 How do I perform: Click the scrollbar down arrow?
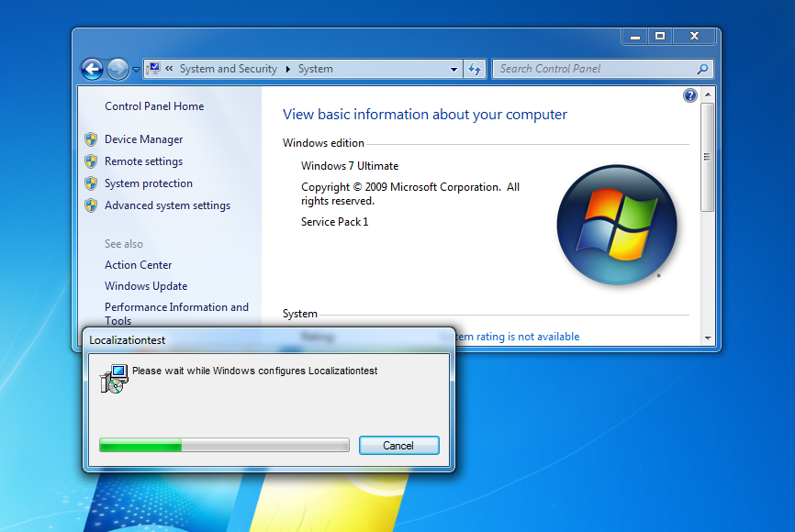(x=708, y=338)
